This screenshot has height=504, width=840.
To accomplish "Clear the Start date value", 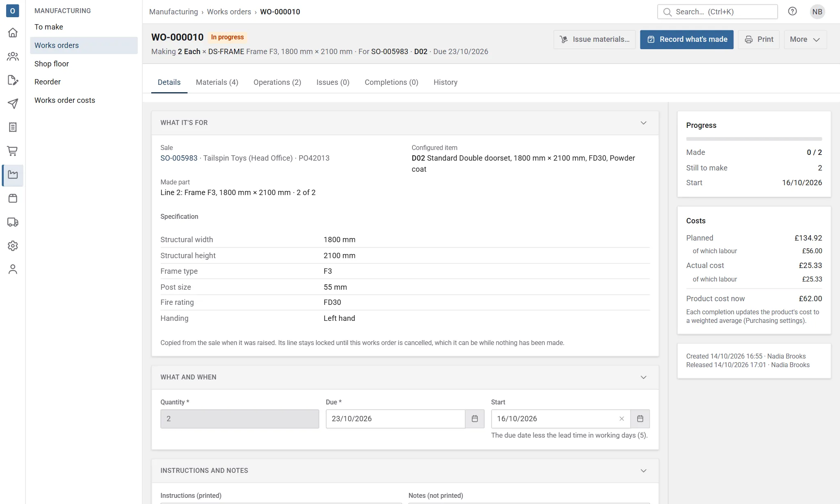I will point(621,419).
